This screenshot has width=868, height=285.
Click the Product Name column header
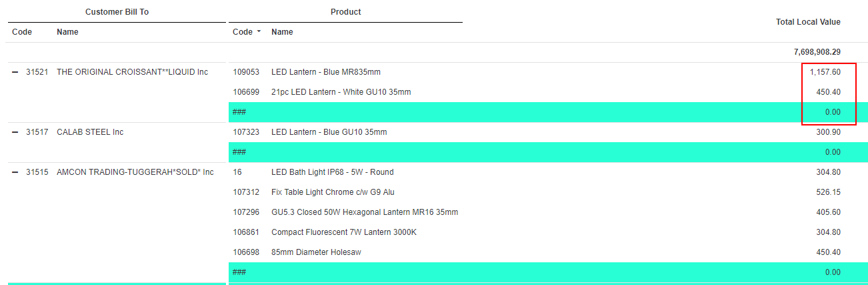282,32
